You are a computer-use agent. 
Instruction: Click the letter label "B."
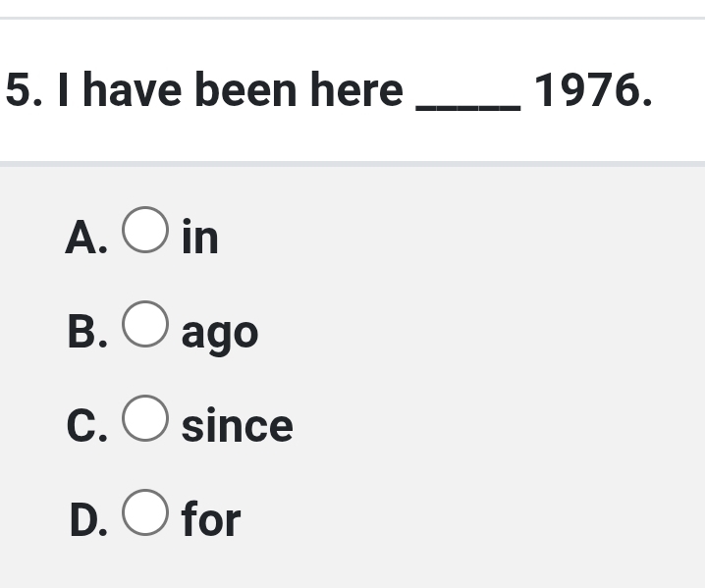coord(87,332)
